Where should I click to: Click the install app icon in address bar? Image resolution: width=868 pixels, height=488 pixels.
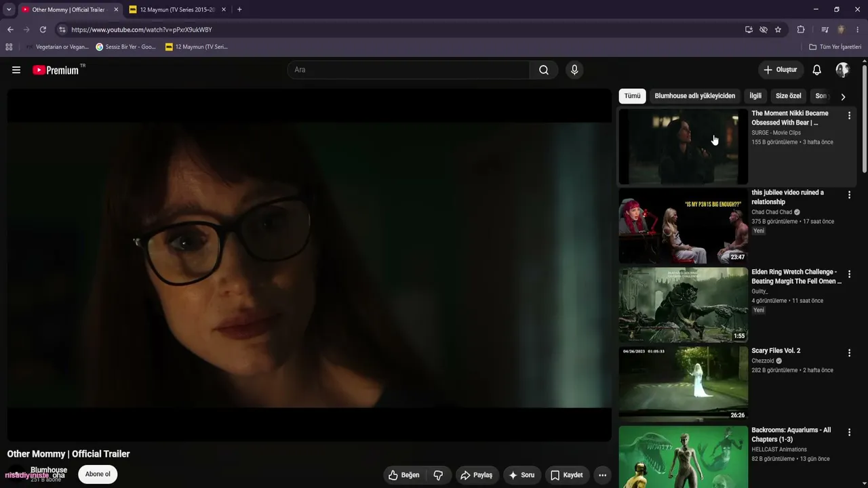pos(749,30)
